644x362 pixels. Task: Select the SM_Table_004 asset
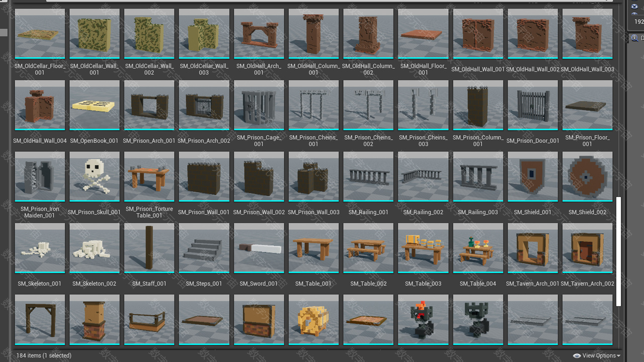pyautogui.click(x=478, y=248)
